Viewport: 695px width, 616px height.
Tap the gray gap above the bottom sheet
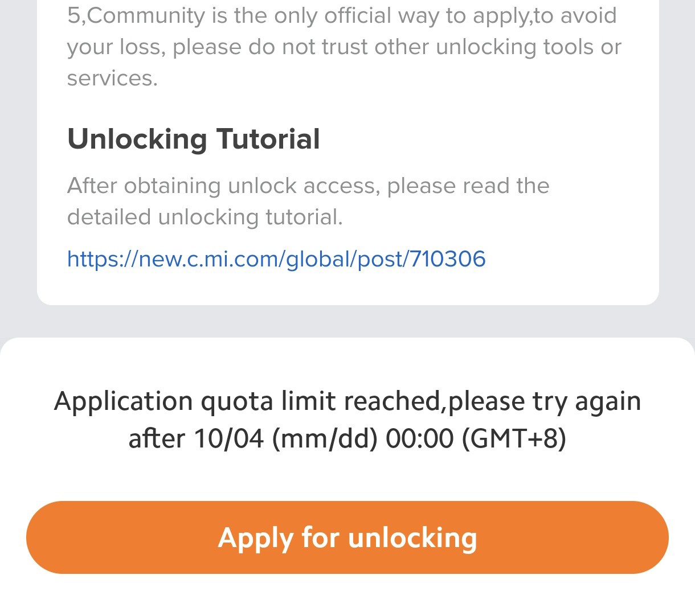347,322
